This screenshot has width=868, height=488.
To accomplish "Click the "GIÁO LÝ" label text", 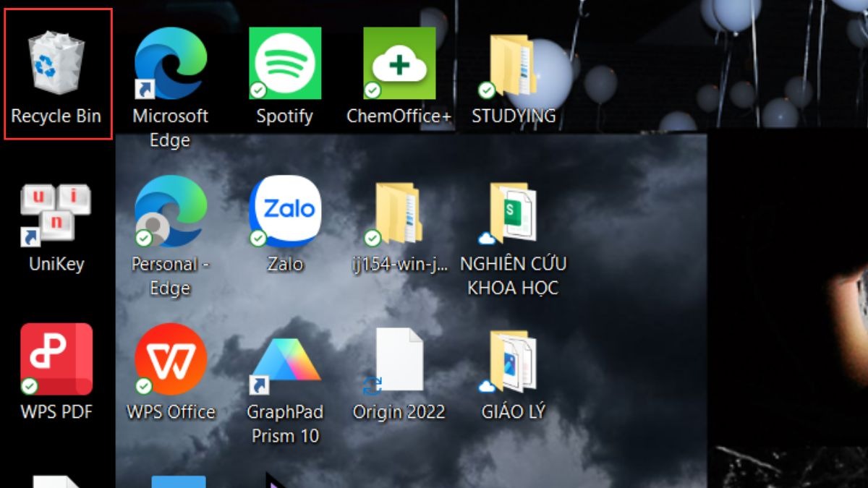I will (x=514, y=410).
